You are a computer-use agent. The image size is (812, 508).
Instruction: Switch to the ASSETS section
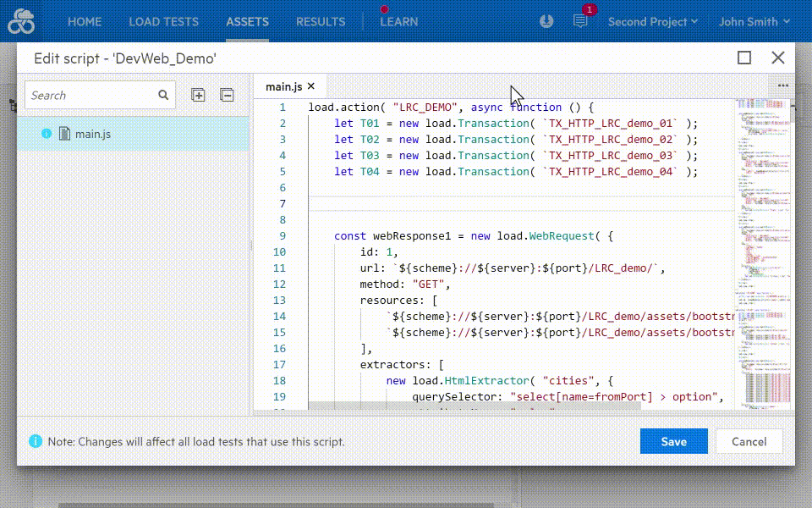247,22
